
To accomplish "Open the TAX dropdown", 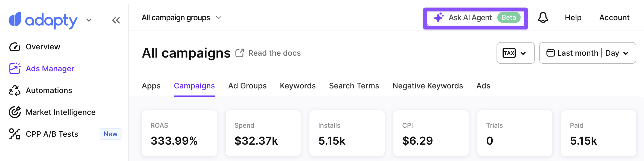I will (515, 53).
